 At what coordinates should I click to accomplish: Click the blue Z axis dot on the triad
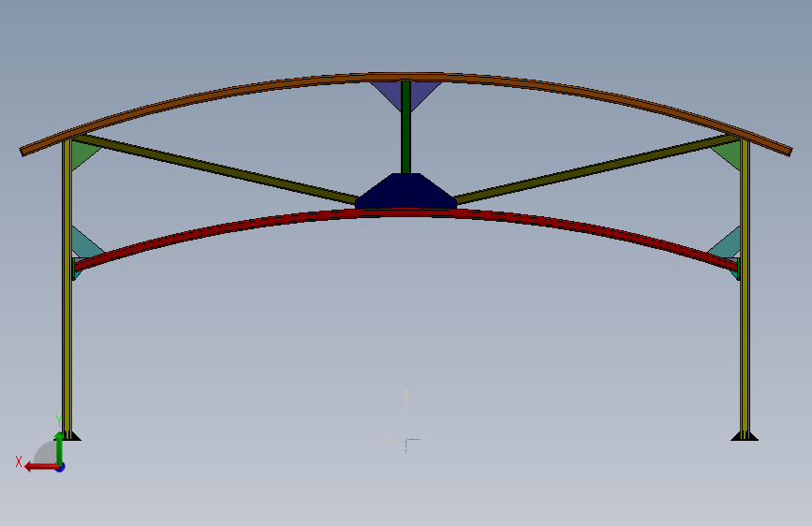[61, 467]
